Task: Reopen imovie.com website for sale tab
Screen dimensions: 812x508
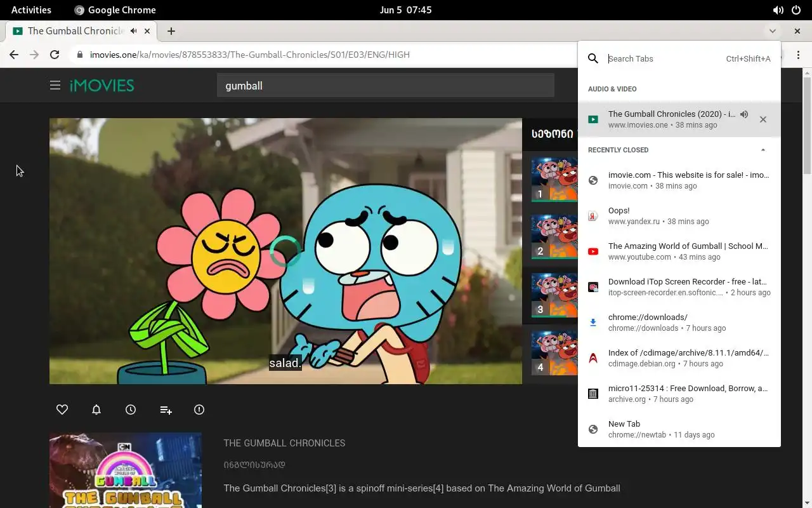Action: pyautogui.click(x=679, y=180)
